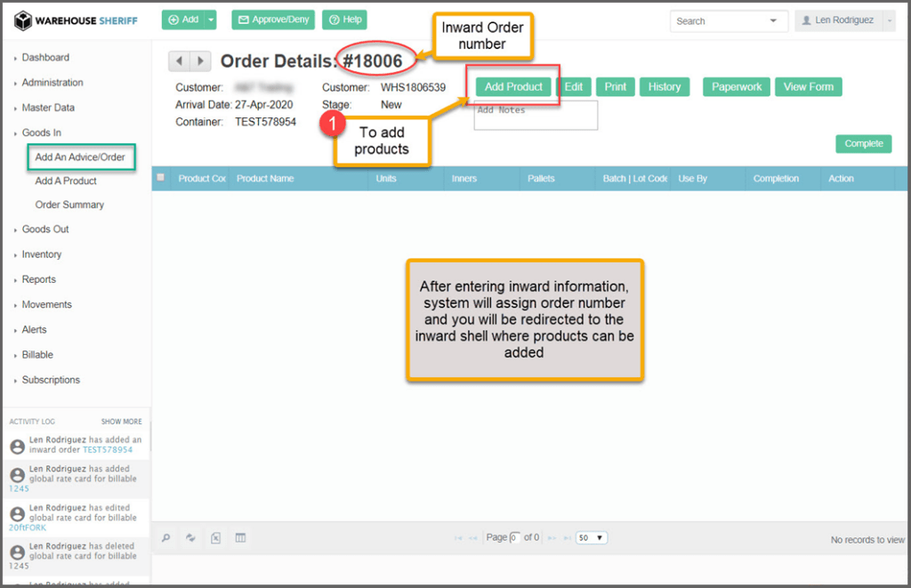
Task: Toggle the select-all checkbox in table header
Action: coord(161,178)
